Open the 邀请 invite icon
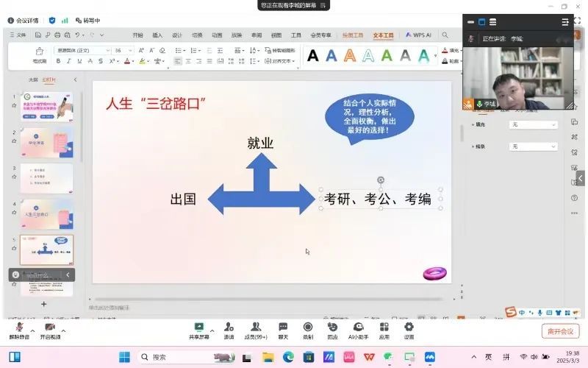Image resolution: width=588 pixels, height=368 pixels. click(x=229, y=327)
